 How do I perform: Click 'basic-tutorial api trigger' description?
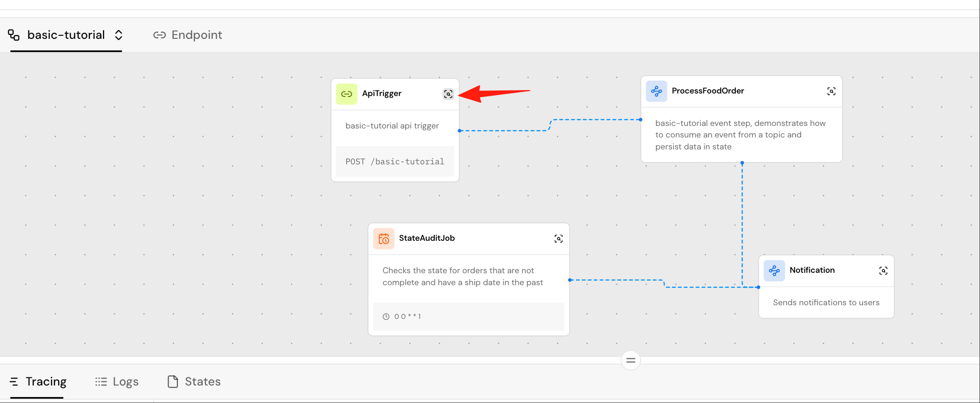click(x=392, y=126)
